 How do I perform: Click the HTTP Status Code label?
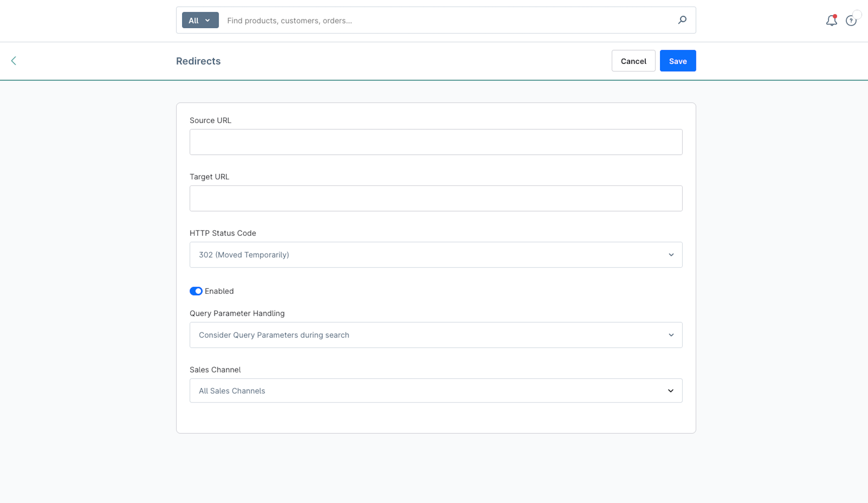click(x=223, y=233)
